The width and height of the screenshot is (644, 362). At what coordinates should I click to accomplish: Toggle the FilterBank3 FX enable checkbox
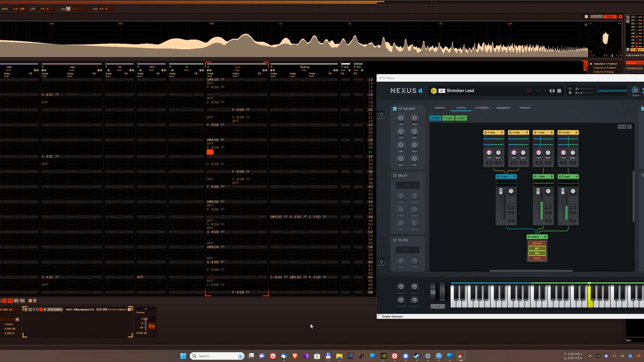(41, 309)
